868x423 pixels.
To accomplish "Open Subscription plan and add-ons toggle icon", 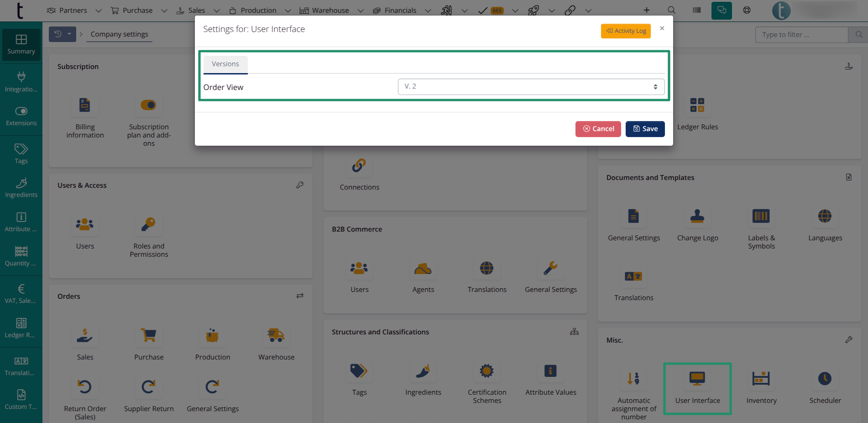I will click(149, 106).
